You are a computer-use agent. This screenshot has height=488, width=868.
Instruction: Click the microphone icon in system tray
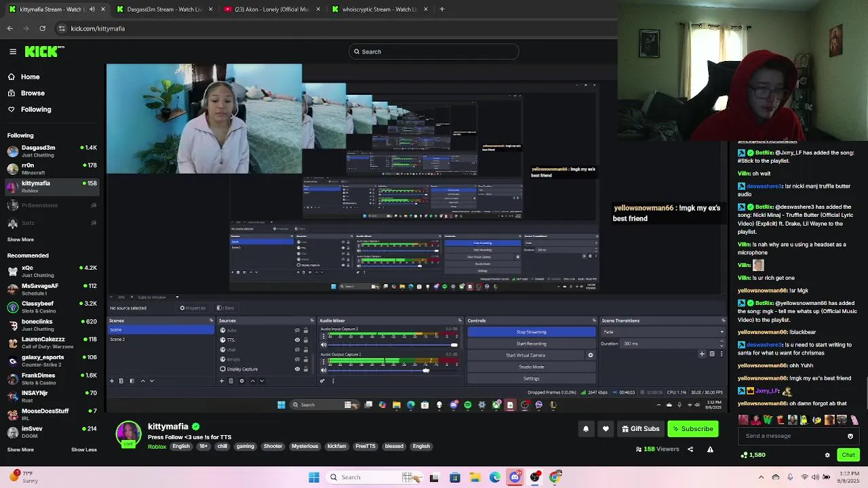[790, 477]
